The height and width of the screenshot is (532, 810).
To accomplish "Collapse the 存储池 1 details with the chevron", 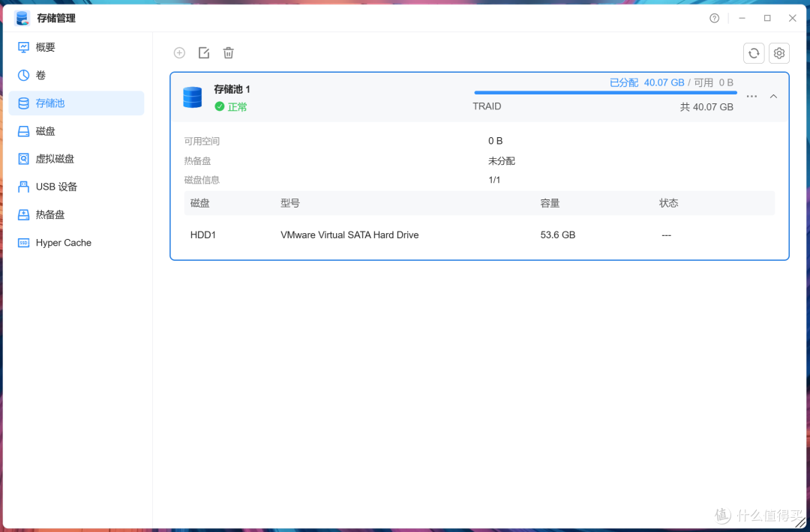I will point(773,97).
